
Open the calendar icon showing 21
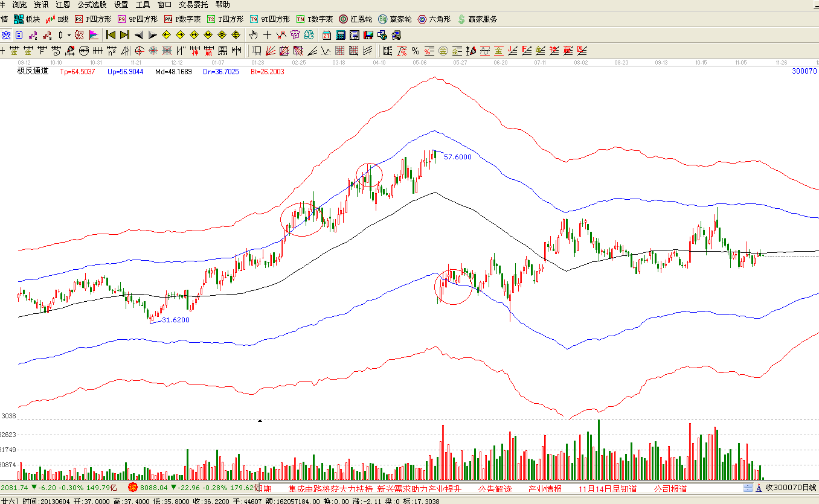click(x=327, y=35)
